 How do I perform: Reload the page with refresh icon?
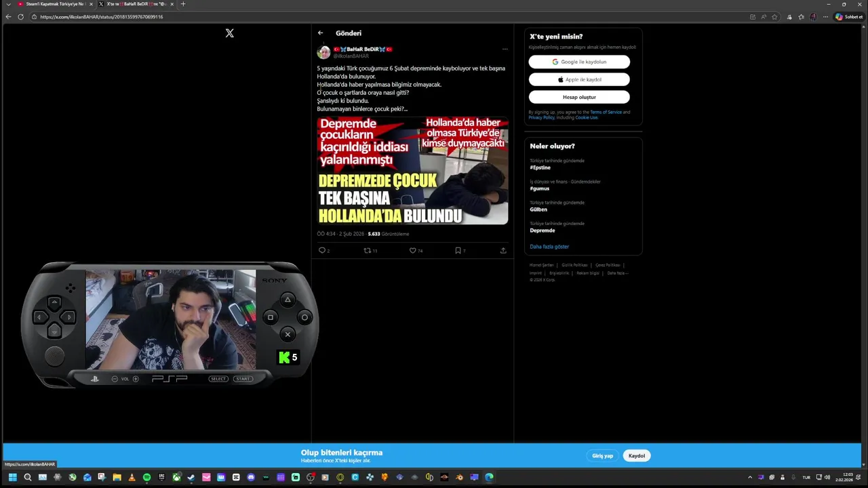pos(20,17)
